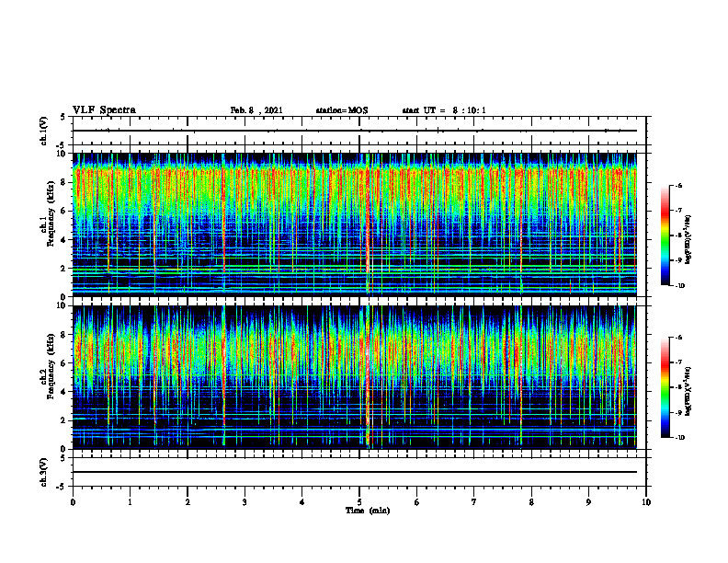This screenshot has height=563, width=728.
Task: Click time axis tick label 5
Action: pos(359,502)
